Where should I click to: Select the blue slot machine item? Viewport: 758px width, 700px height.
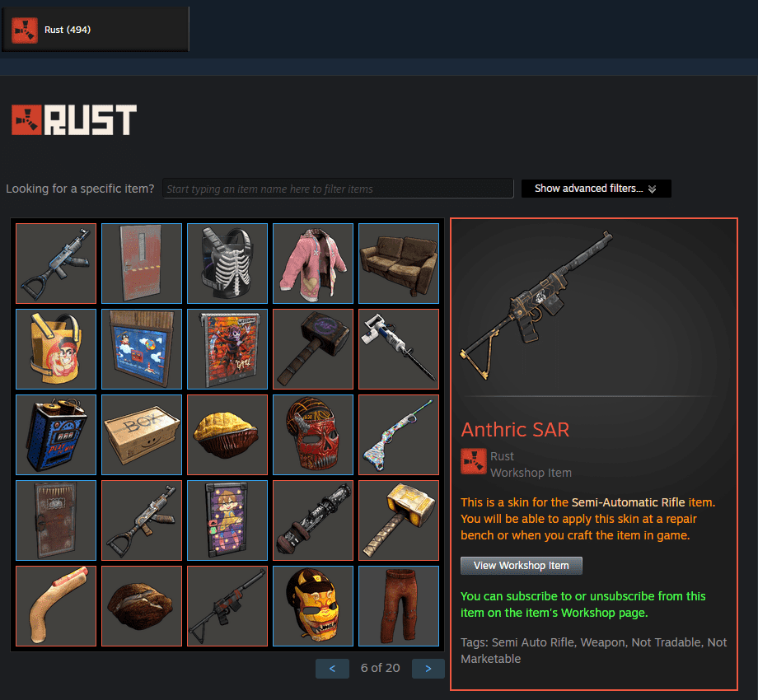tap(56, 435)
